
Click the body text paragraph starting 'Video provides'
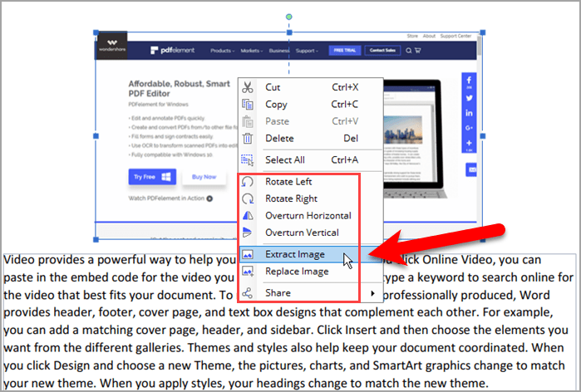pyautogui.click(x=289, y=321)
